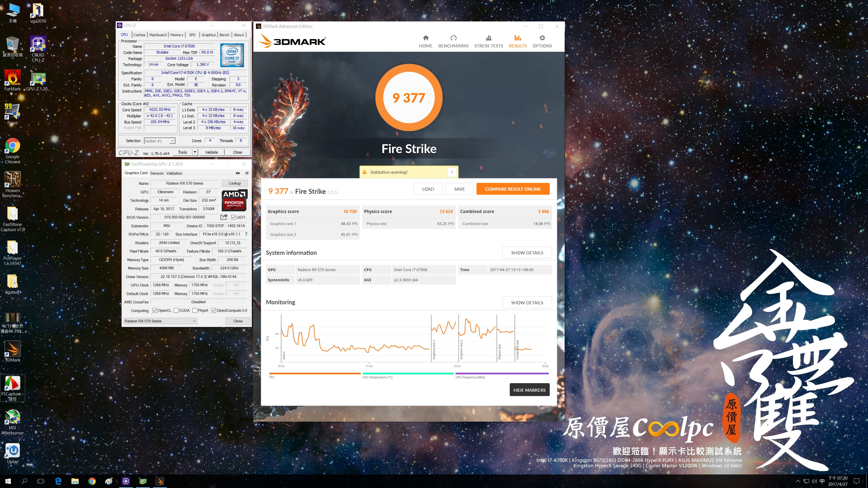This screenshot has height=488, width=868.
Task: Open the vgatest desktop folder
Action: tap(12, 284)
